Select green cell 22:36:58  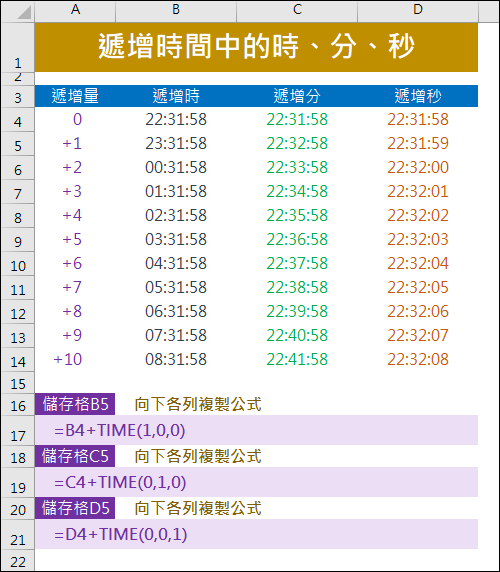tap(297, 240)
